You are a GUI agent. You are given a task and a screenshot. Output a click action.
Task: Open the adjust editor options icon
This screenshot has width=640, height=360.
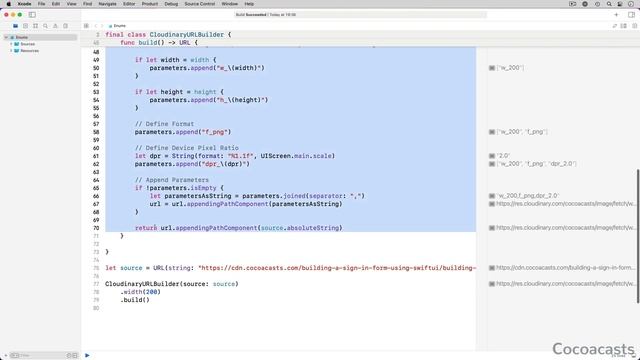[624, 26]
